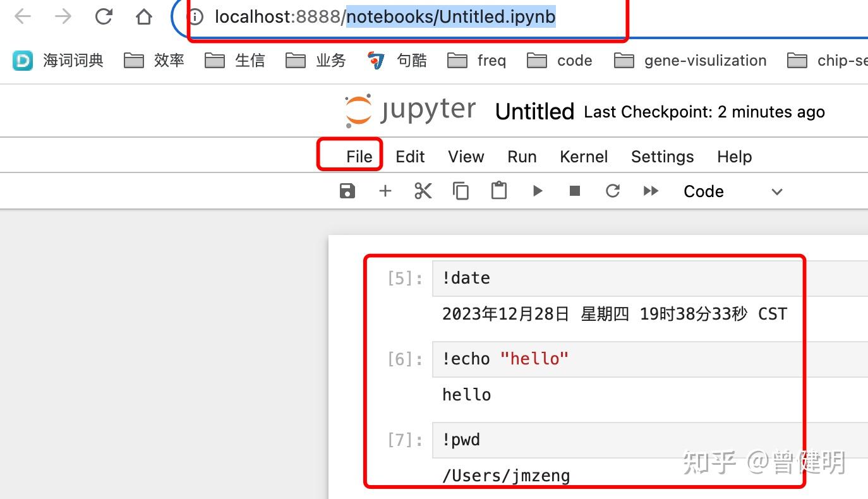Image resolution: width=868 pixels, height=499 pixels.
Task: Open the 海词词典 bookmark
Action: 58,61
